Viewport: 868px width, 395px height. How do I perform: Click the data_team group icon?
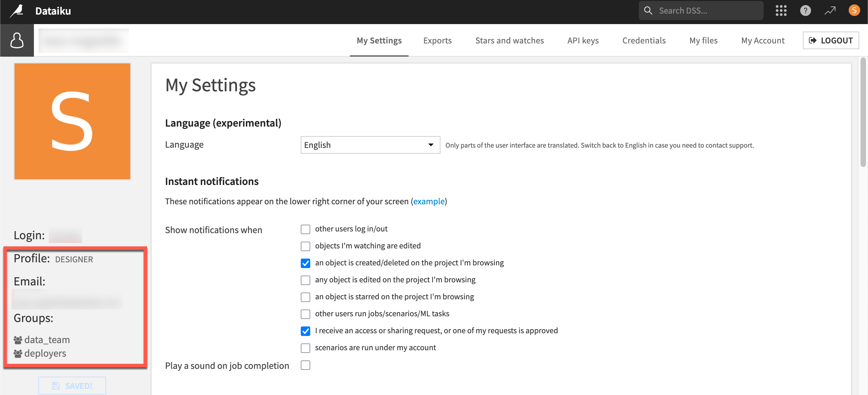point(18,339)
